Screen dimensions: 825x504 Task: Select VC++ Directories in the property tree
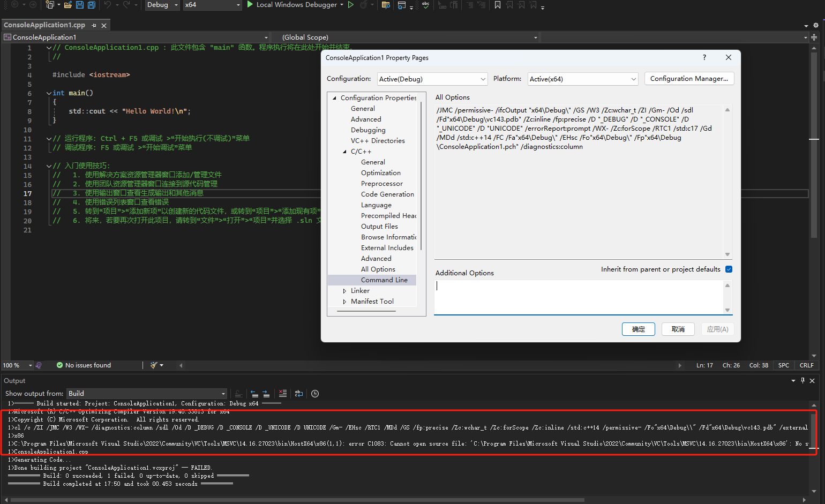tap(378, 141)
